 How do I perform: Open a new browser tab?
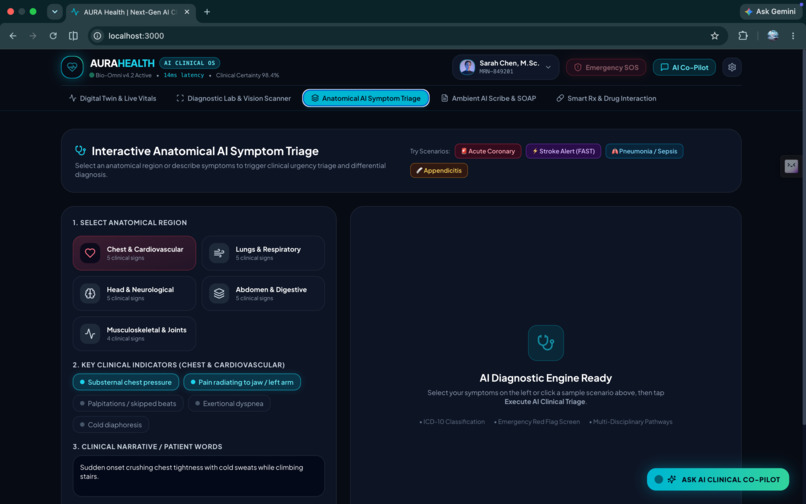[207, 12]
